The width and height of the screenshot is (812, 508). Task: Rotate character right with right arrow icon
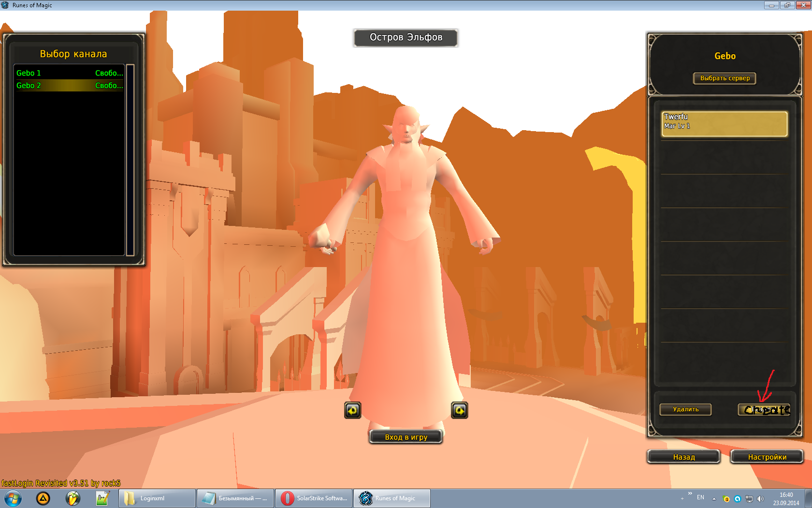[x=459, y=410]
